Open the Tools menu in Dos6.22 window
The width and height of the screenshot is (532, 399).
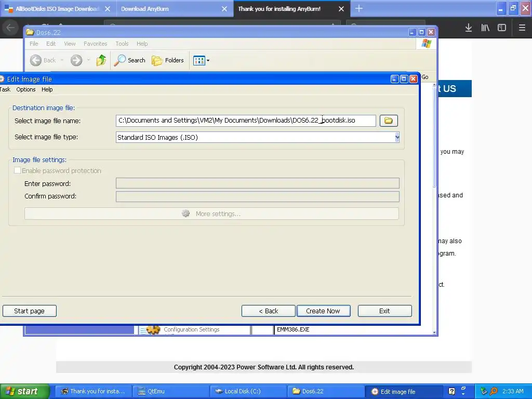(x=122, y=44)
